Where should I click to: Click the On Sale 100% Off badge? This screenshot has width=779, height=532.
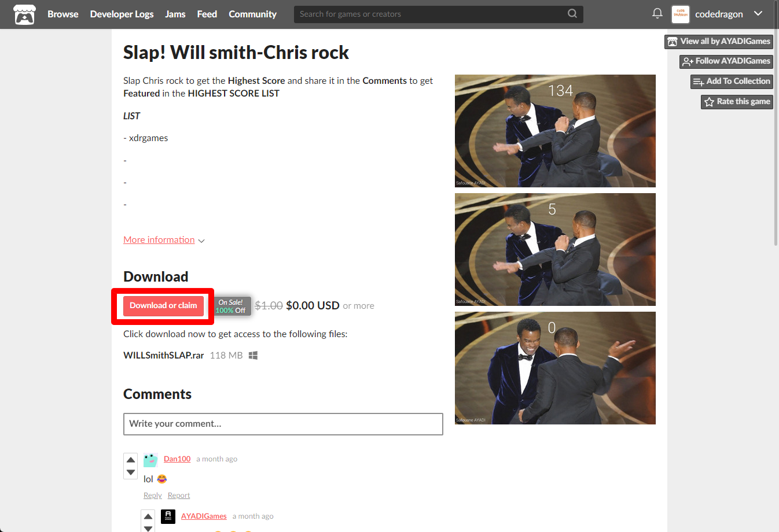tap(232, 306)
